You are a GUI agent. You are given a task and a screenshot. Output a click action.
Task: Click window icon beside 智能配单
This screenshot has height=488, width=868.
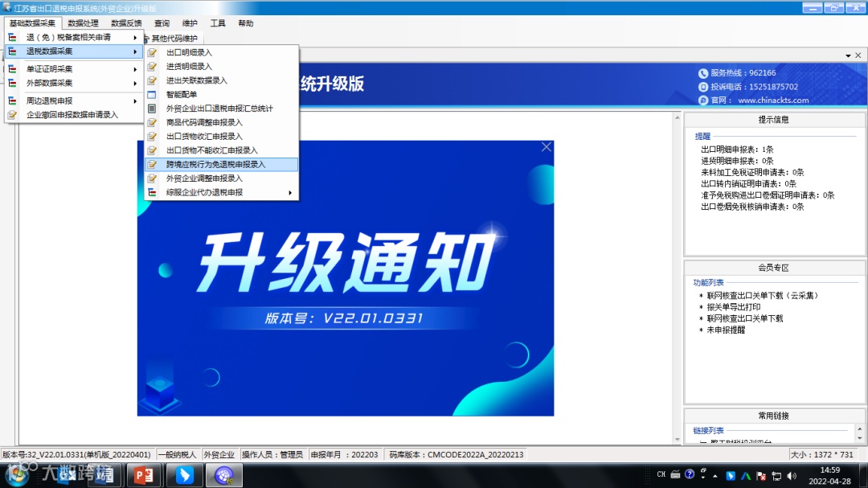pos(152,95)
